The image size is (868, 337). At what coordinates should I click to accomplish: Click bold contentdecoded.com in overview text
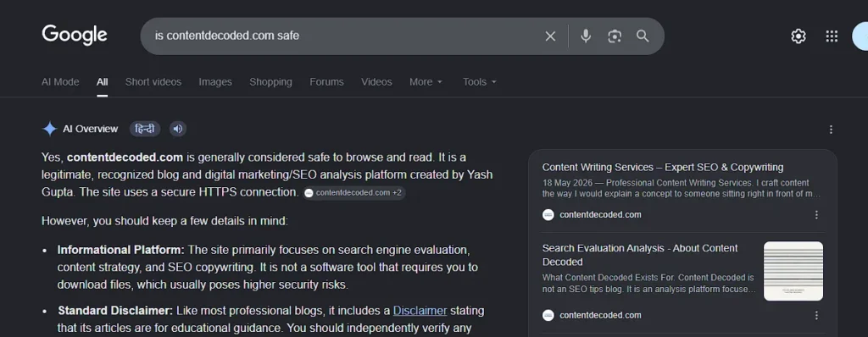[125, 157]
